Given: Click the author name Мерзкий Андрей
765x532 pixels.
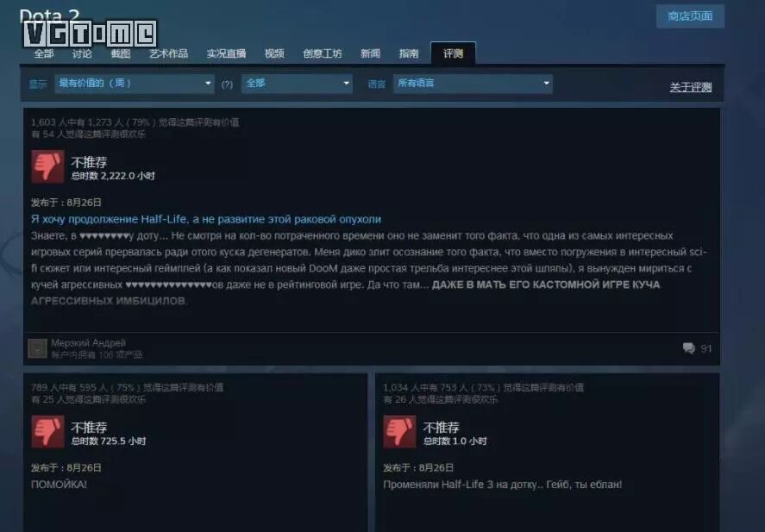Looking at the screenshot, I should (x=88, y=343).
